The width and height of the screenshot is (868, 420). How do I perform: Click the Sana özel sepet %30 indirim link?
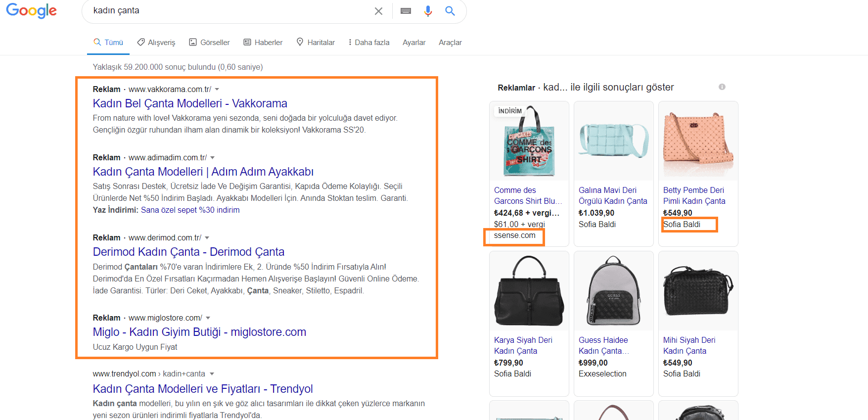(190, 210)
